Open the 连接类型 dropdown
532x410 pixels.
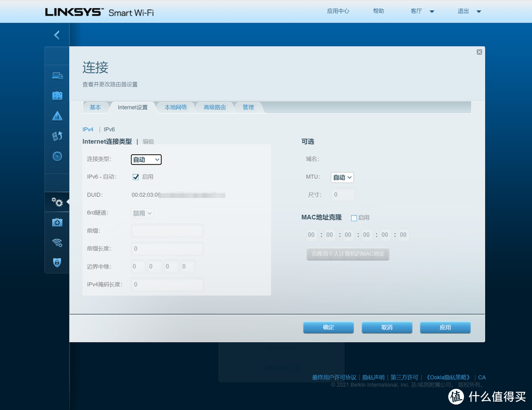click(146, 160)
